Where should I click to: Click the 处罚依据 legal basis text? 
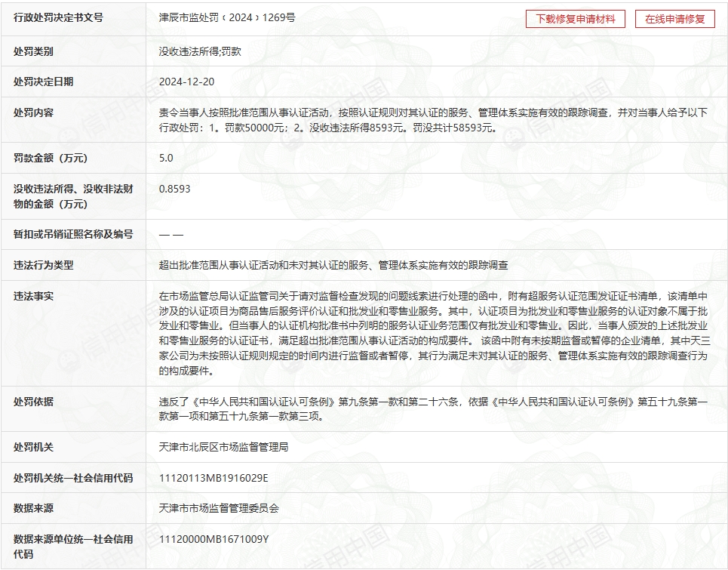tap(433, 408)
